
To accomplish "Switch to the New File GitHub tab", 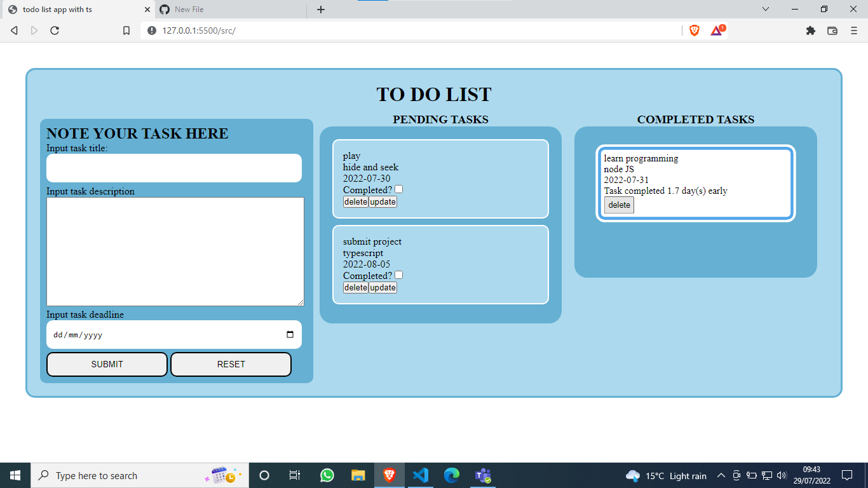I will 232,10.
